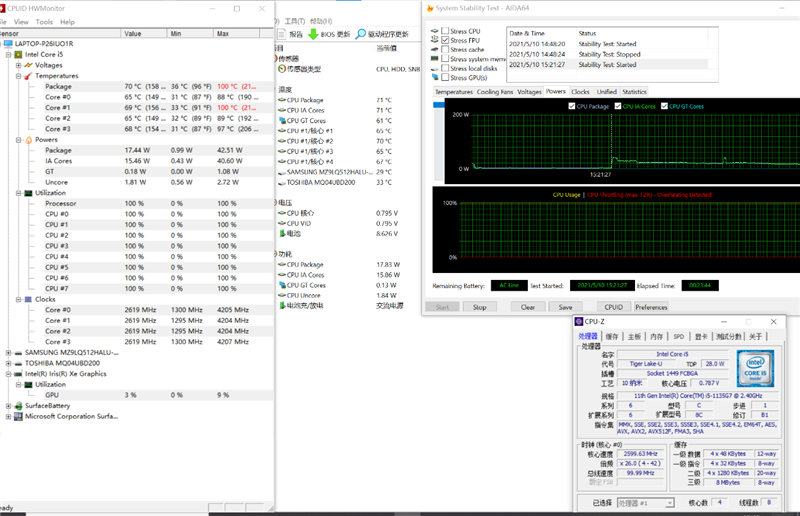This screenshot has width=800, height=516.
Task: Expand the Voltages tree node
Action: [18, 65]
